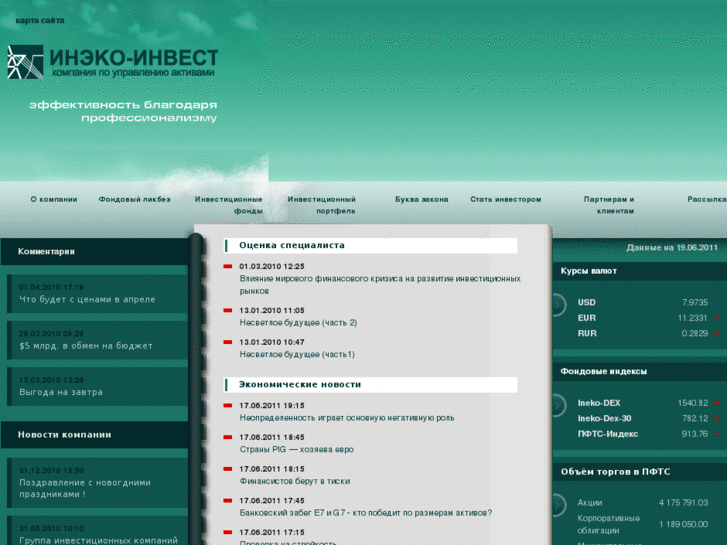Click the Оценка специалиста heading

tap(292, 245)
